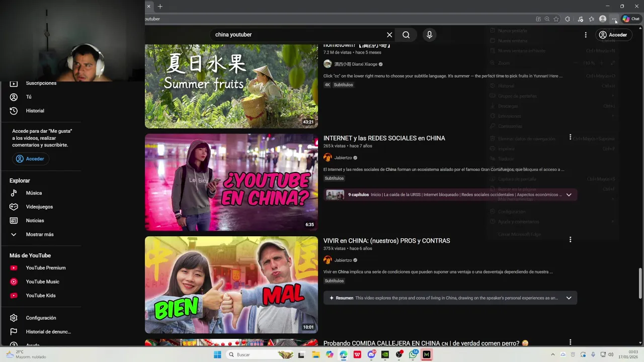
Task: Open Edge media control music icon
Action: pyautogui.click(x=580, y=19)
